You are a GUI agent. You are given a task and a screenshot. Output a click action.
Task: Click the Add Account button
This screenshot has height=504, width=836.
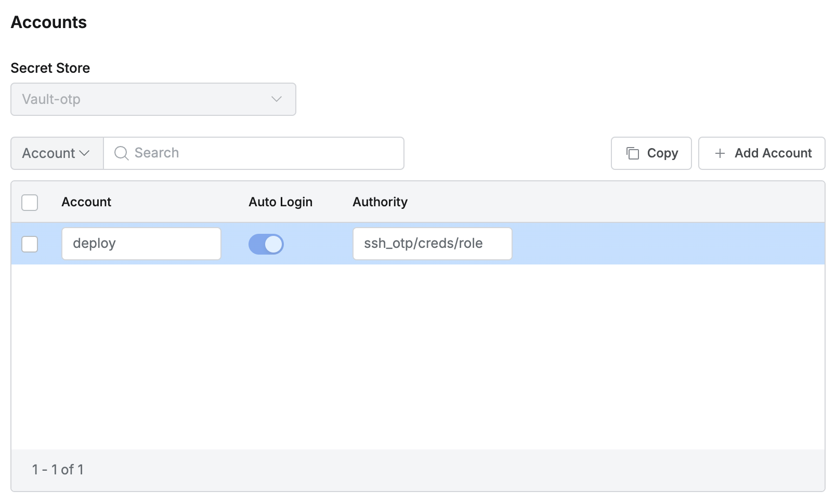[761, 153]
